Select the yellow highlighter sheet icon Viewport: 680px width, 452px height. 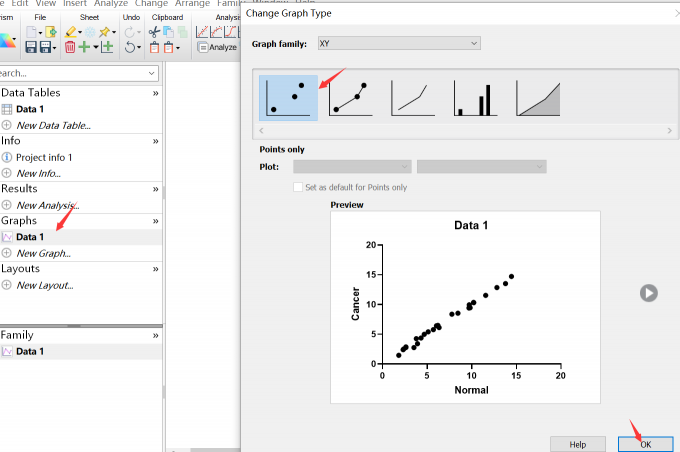coord(71,32)
